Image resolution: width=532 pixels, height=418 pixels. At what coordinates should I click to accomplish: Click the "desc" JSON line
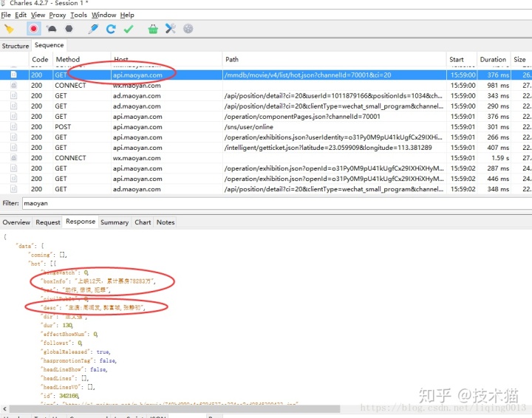click(x=93, y=308)
